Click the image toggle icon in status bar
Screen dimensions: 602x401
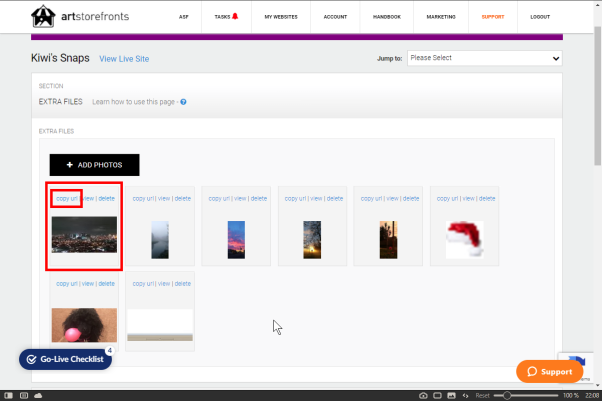pos(452,395)
